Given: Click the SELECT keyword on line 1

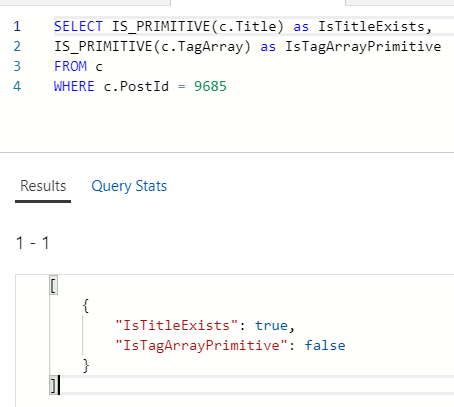Looking at the screenshot, I should pos(78,26).
